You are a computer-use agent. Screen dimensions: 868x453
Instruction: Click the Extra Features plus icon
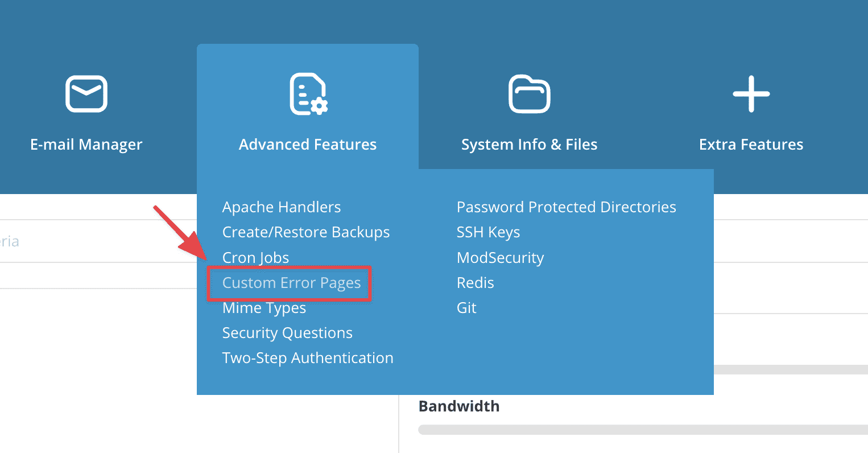tap(750, 93)
